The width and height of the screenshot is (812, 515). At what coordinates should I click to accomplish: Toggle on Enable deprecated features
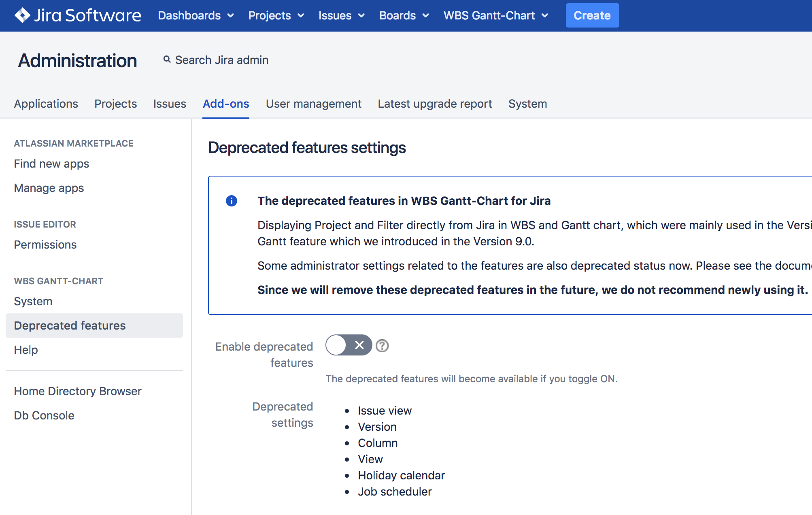point(348,345)
